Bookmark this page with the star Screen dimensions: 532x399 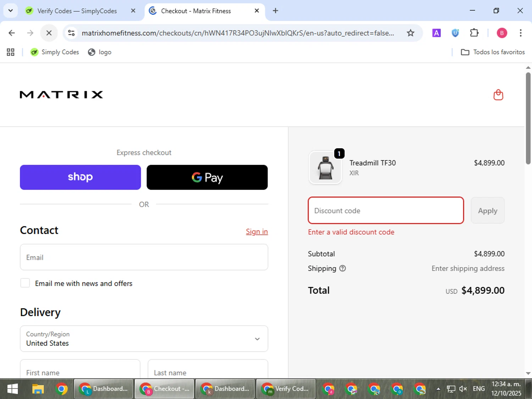410,33
